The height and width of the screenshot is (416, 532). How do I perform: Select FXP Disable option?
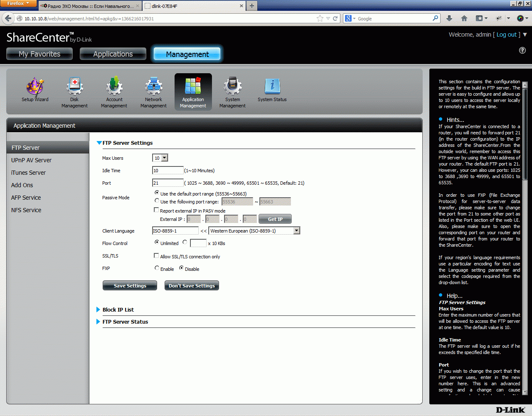181,268
